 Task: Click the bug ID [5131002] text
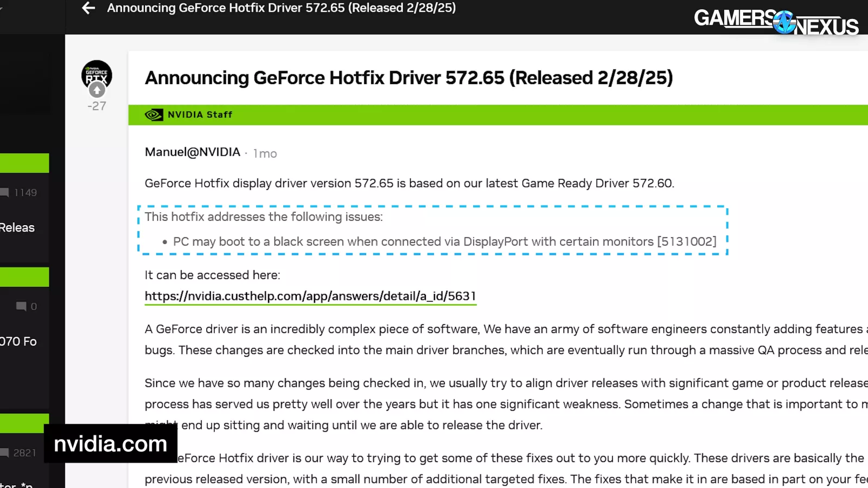[x=686, y=242]
